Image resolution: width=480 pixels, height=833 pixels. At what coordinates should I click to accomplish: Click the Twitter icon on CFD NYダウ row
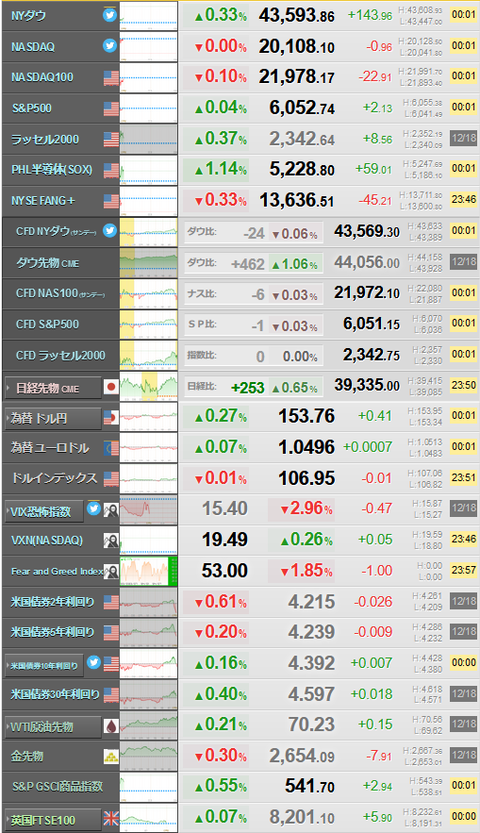[x=110, y=231]
